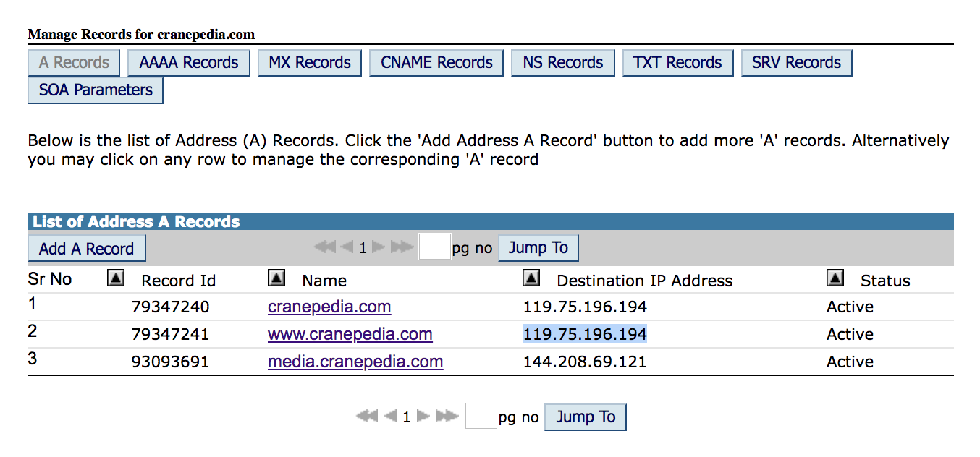
Task: Sort the list by Record Id column icon
Action: pos(116,278)
